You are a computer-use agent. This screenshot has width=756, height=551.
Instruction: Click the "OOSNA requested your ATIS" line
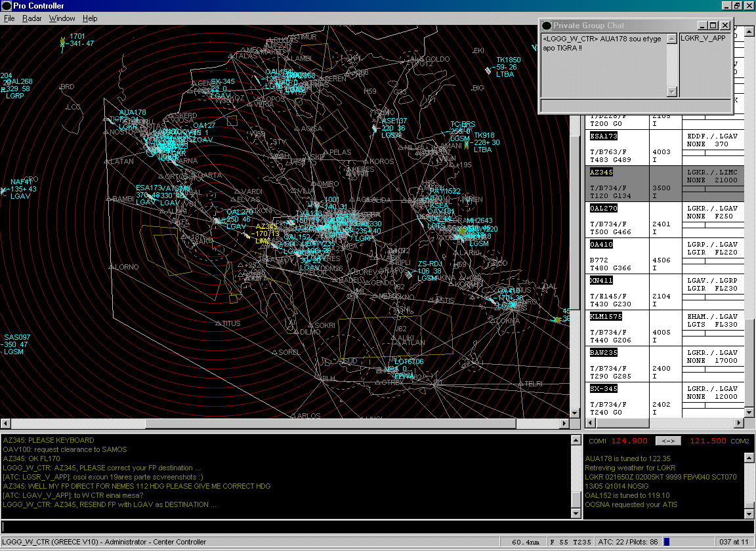631,504
